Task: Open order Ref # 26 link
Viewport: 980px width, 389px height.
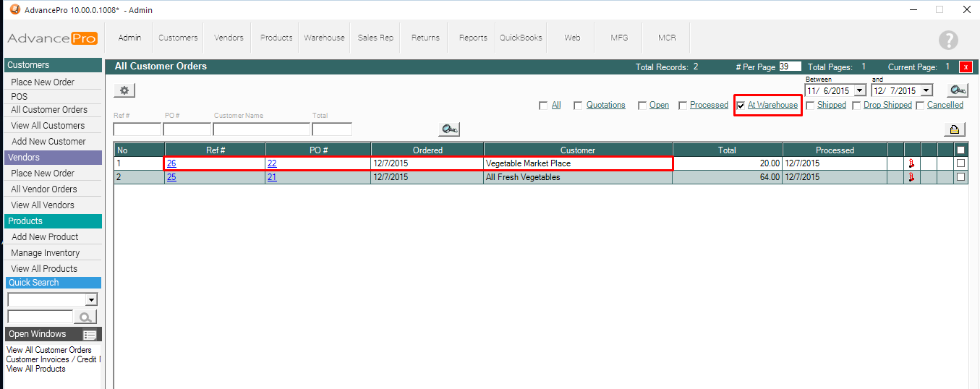Action: tap(171, 163)
